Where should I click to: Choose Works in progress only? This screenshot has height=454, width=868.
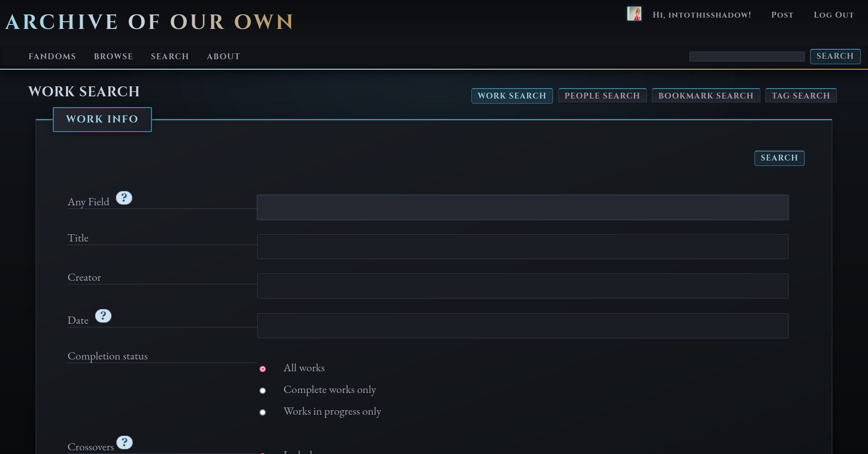pyautogui.click(x=263, y=412)
